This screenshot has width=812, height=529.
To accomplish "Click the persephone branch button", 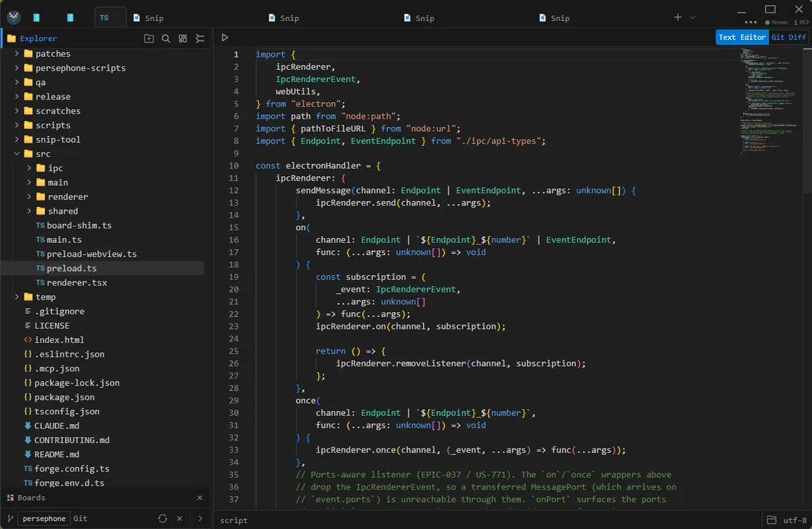I will [x=44, y=519].
